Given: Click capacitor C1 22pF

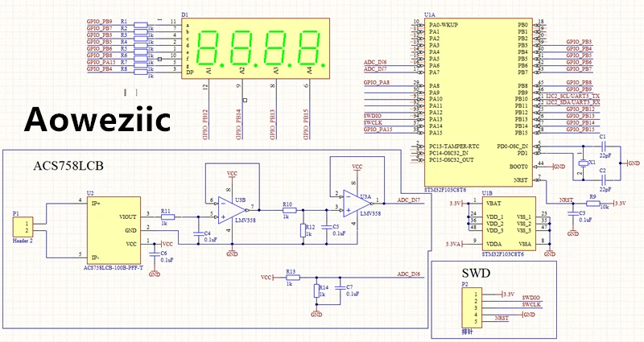Looking at the screenshot, I should 603,146.
